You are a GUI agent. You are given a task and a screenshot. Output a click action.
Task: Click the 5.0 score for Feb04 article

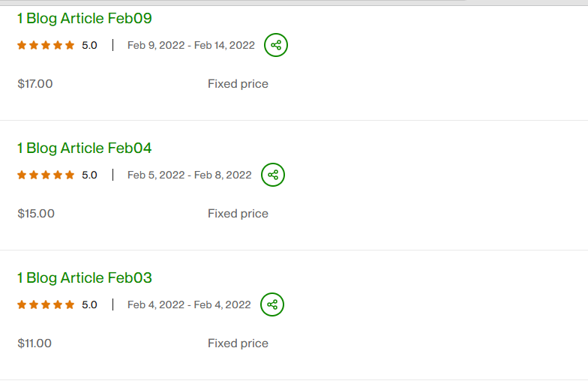[x=89, y=175]
